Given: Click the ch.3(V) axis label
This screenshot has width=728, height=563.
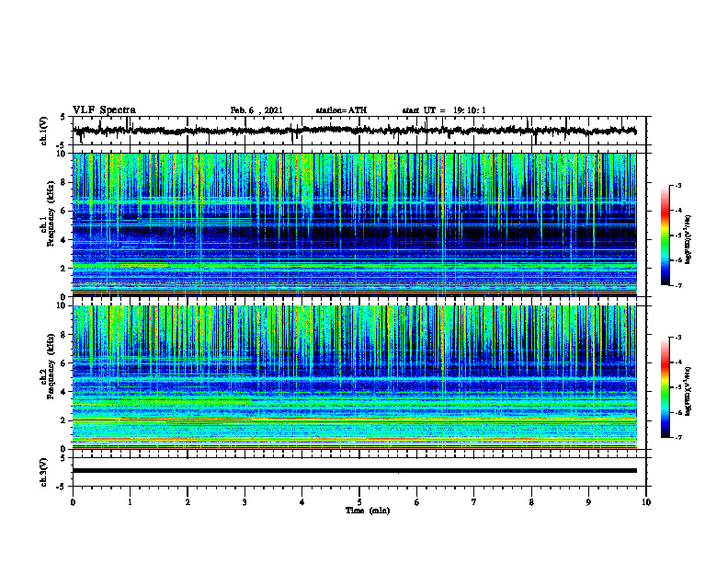Looking at the screenshot, I should (44, 473).
